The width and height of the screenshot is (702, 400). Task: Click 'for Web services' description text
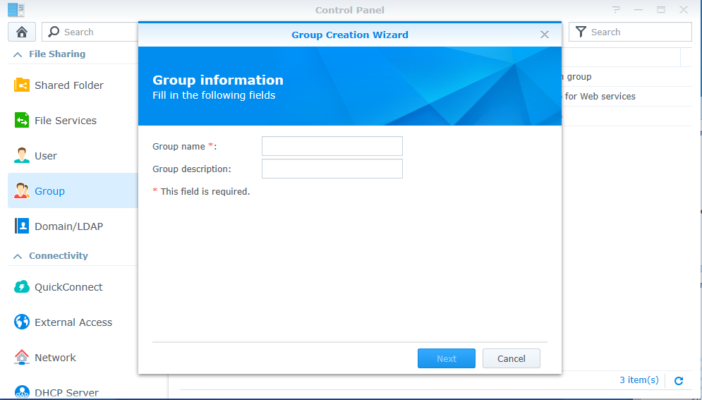pyautogui.click(x=600, y=96)
